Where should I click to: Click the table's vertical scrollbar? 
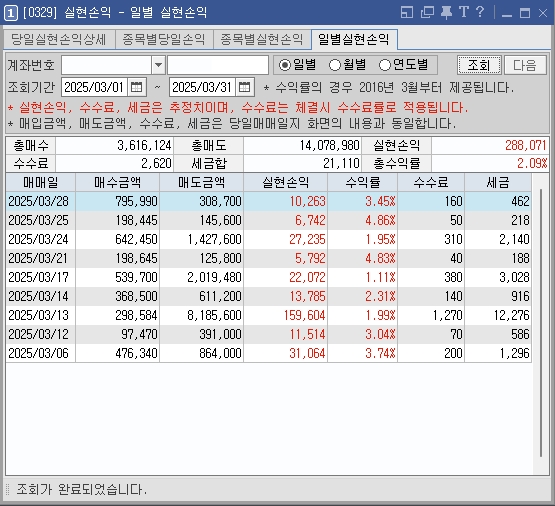(541, 323)
